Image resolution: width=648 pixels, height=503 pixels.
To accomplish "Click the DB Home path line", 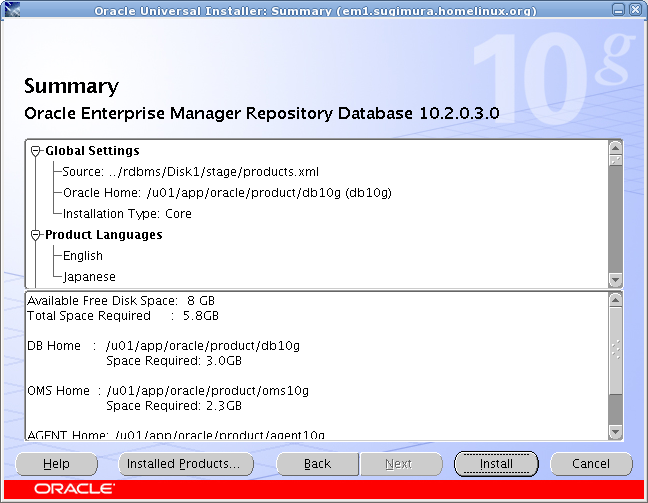I will pos(163,346).
